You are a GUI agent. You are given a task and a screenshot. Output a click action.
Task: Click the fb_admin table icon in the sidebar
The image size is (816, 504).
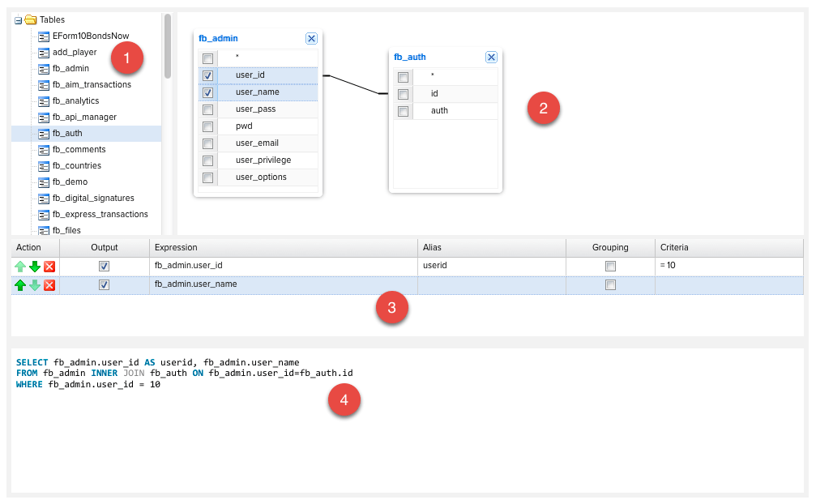(x=43, y=68)
